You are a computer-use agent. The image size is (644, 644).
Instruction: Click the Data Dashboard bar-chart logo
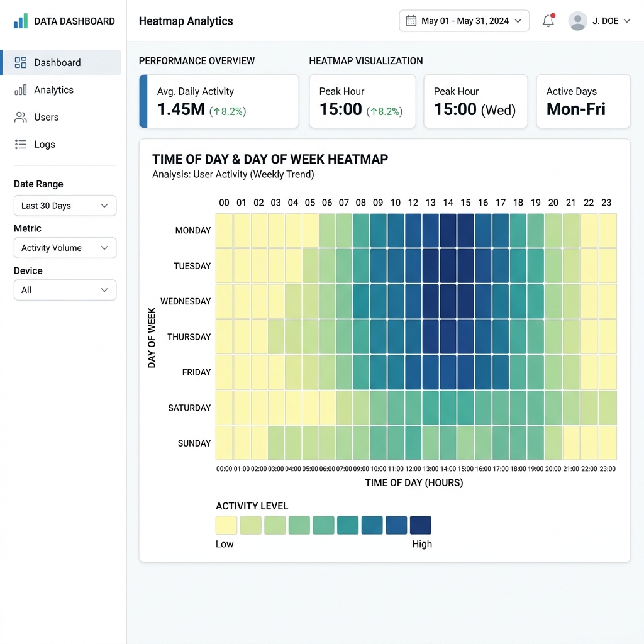21,21
